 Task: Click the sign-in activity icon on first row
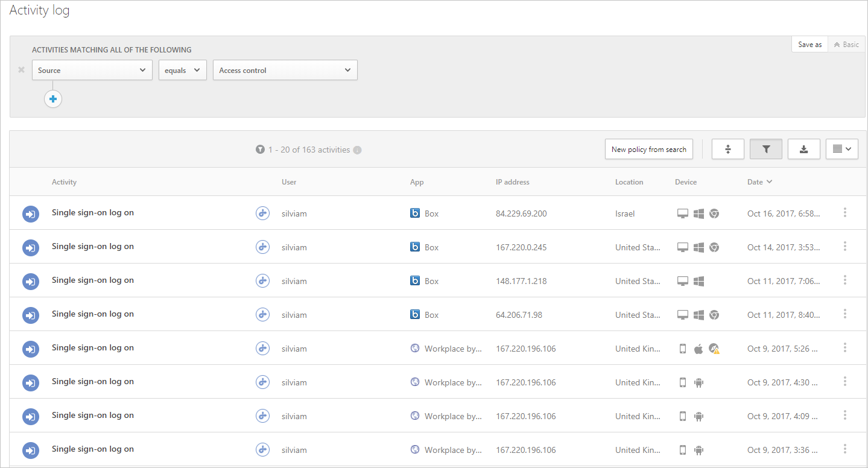tap(31, 213)
